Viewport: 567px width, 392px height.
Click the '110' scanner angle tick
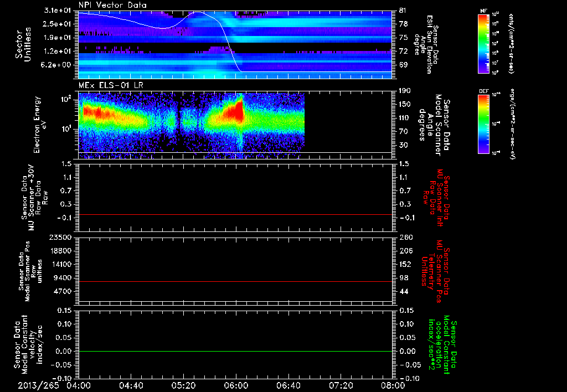pyautogui.click(x=405, y=118)
